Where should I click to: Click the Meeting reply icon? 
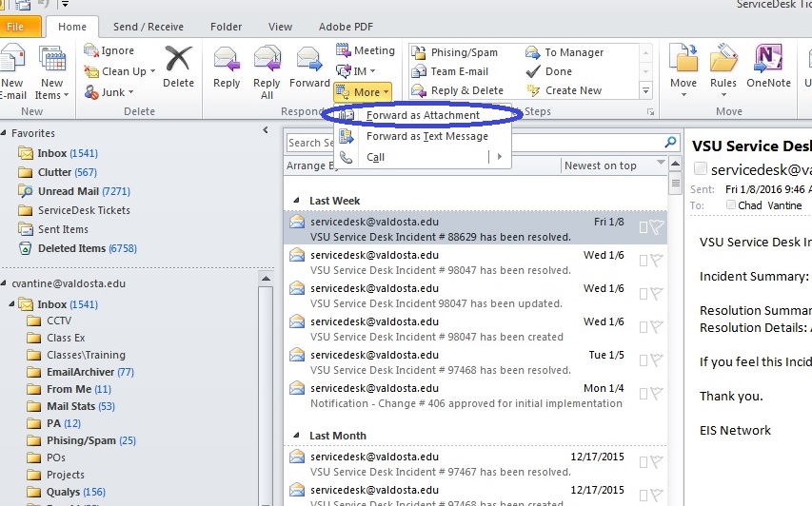(343, 50)
